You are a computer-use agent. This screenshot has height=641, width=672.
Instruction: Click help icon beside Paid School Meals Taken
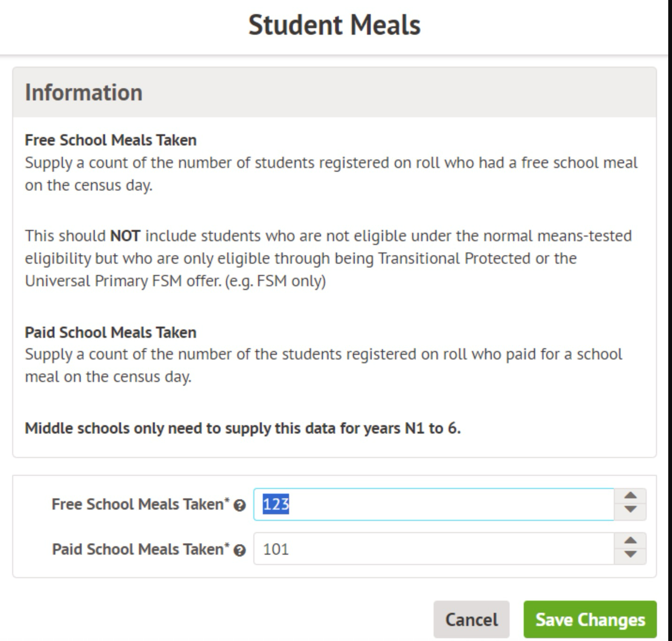(240, 550)
